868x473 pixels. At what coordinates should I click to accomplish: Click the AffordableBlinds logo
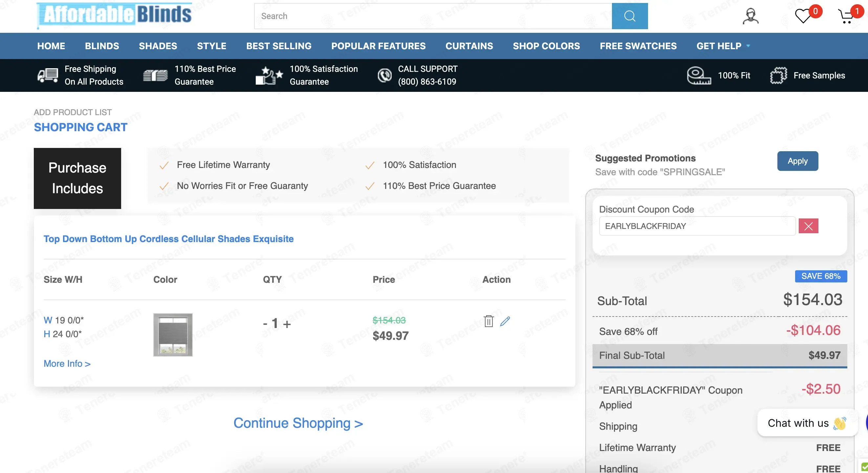[115, 15]
